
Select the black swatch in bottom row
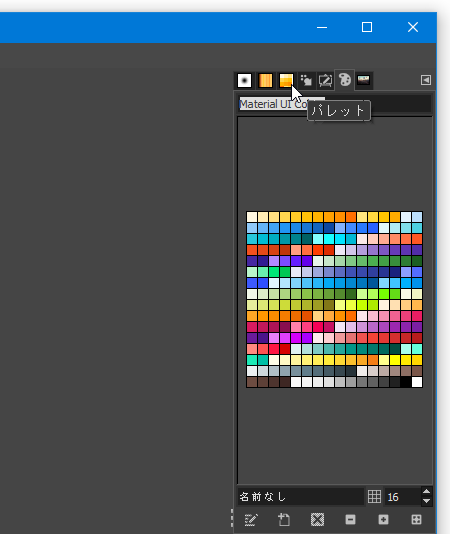point(406,382)
